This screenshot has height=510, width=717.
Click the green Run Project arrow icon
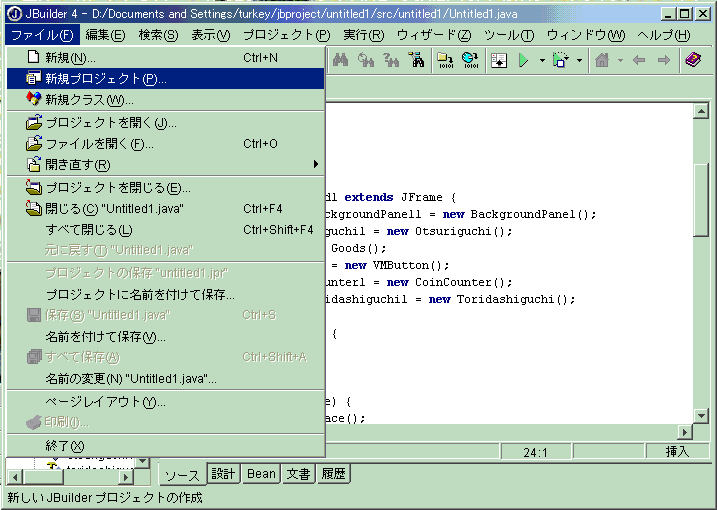click(522, 60)
